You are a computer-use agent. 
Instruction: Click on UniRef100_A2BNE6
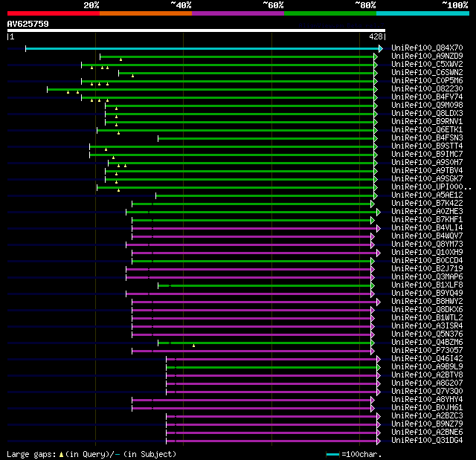click(x=427, y=433)
